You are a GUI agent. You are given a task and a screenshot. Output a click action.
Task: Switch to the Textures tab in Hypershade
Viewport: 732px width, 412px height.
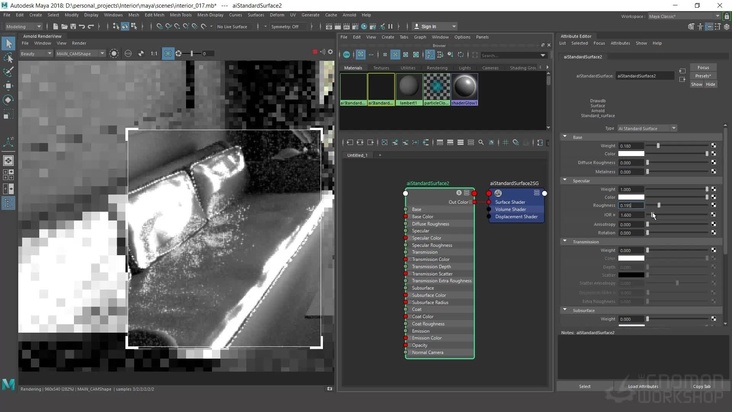(381, 68)
